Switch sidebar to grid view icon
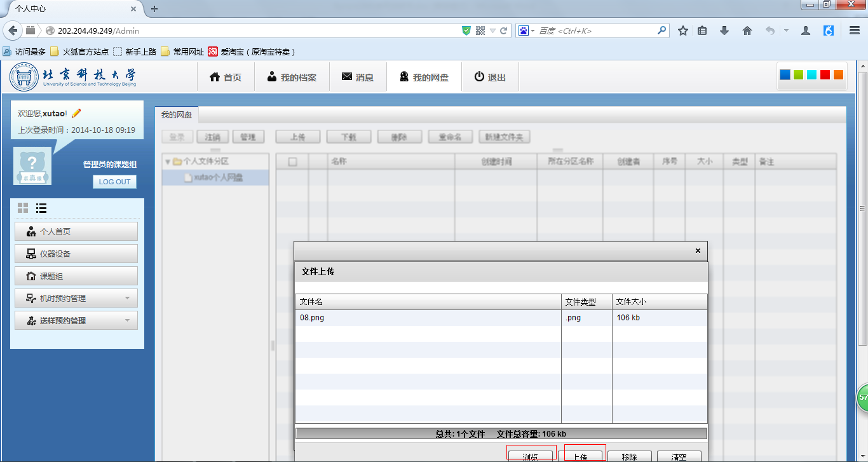 click(x=23, y=208)
